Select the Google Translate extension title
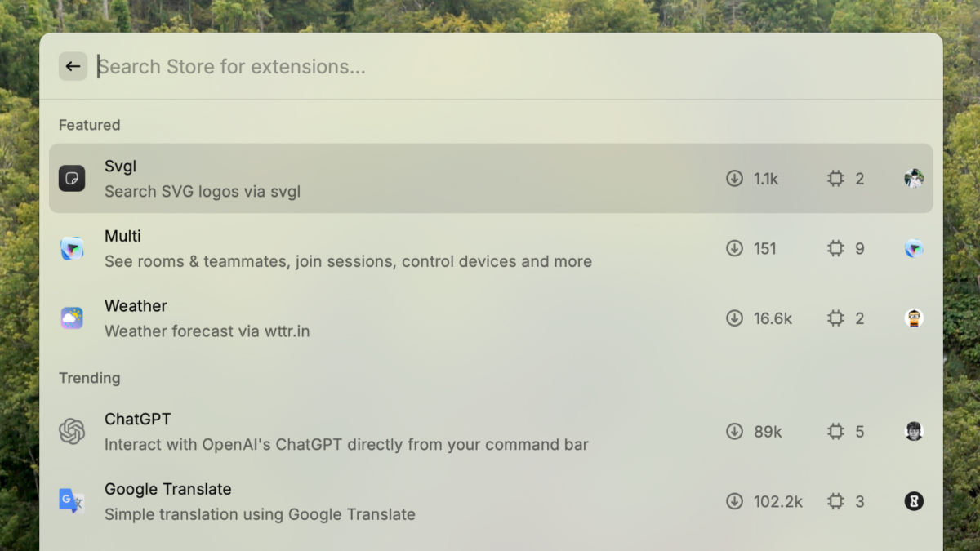The width and height of the screenshot is (980, 551). [167, 489]
